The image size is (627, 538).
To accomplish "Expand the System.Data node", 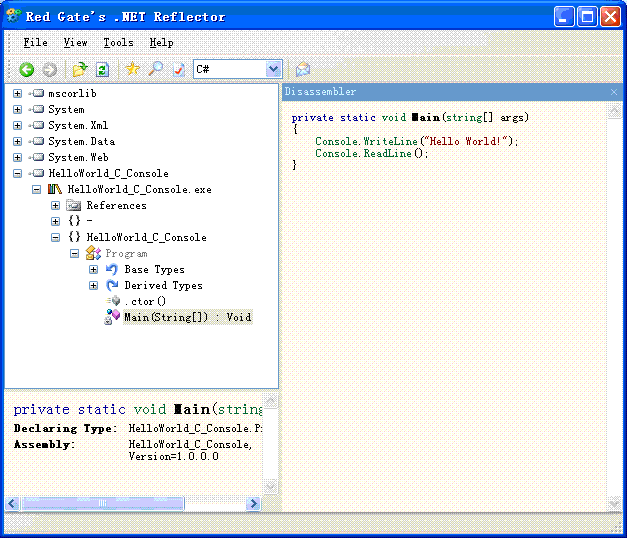I will pos(17,141).
